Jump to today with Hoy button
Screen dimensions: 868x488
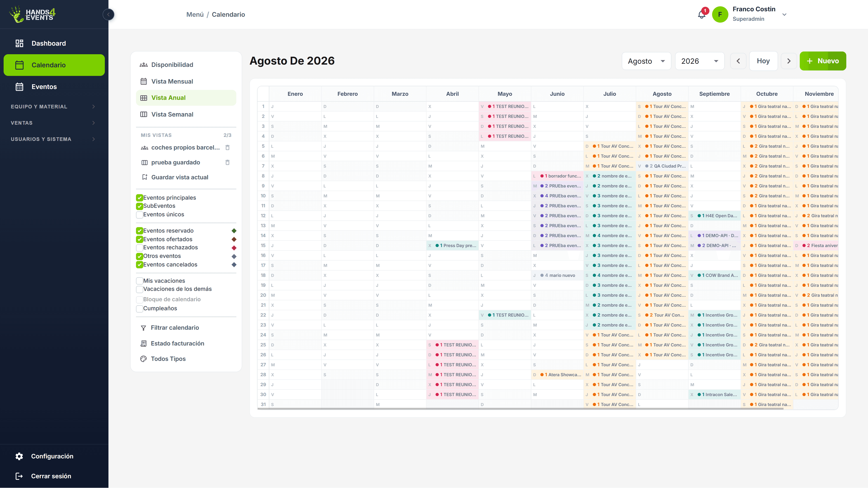coord(763,61)
